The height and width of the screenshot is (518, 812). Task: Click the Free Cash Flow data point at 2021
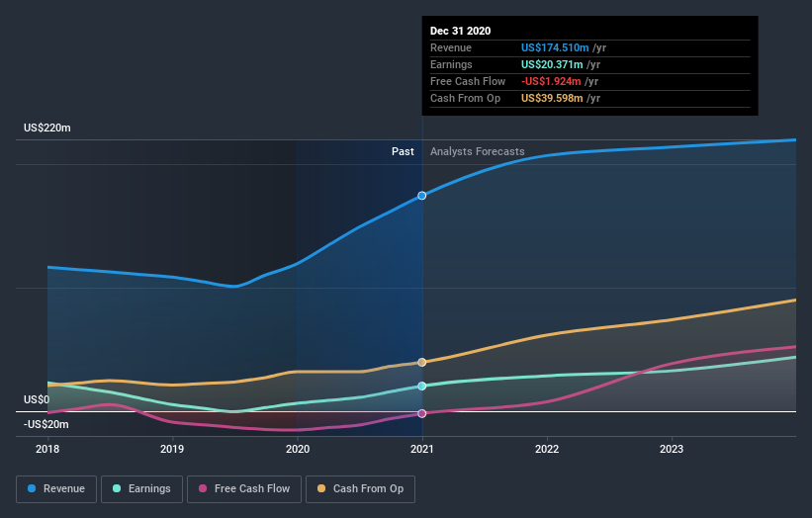pyautogui.click(x=422, y=413)
